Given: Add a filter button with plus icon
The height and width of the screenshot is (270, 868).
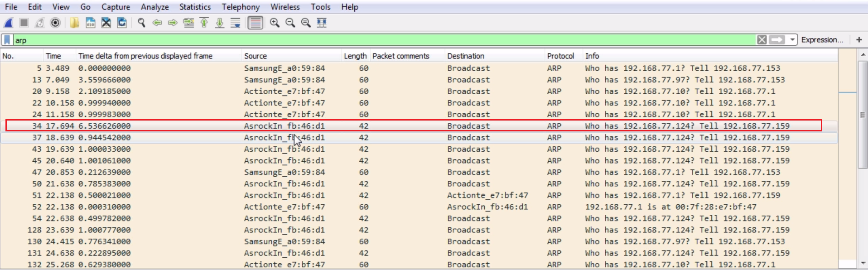Looking at the screenshot, I should (859, 40).
